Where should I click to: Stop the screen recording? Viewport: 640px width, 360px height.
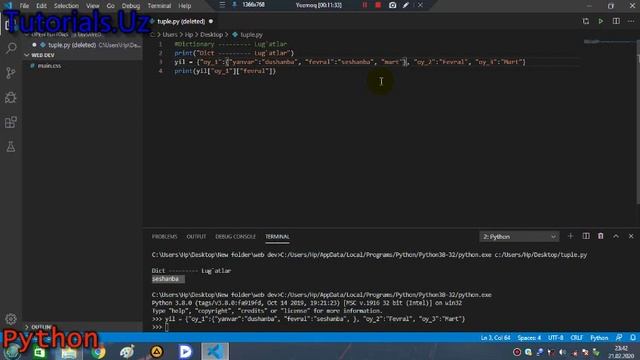click(x=378, y=5)
